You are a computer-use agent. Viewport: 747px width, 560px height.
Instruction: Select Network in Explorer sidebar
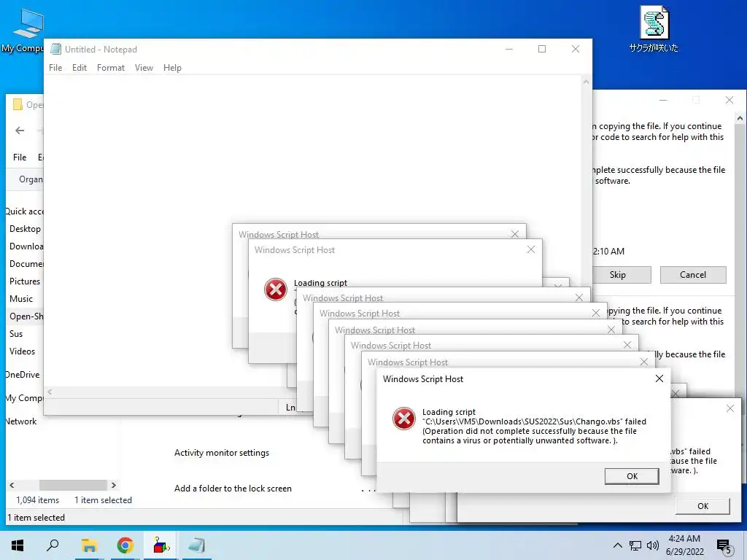point(21,421)
